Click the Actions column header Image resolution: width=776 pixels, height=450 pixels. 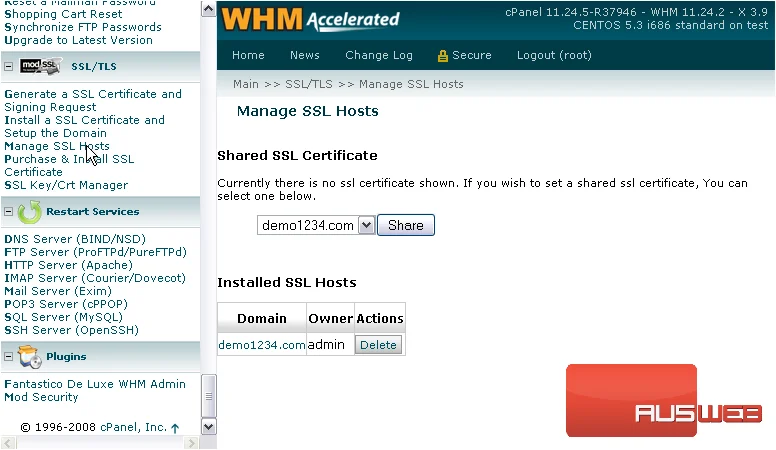[x=380, y=318]
